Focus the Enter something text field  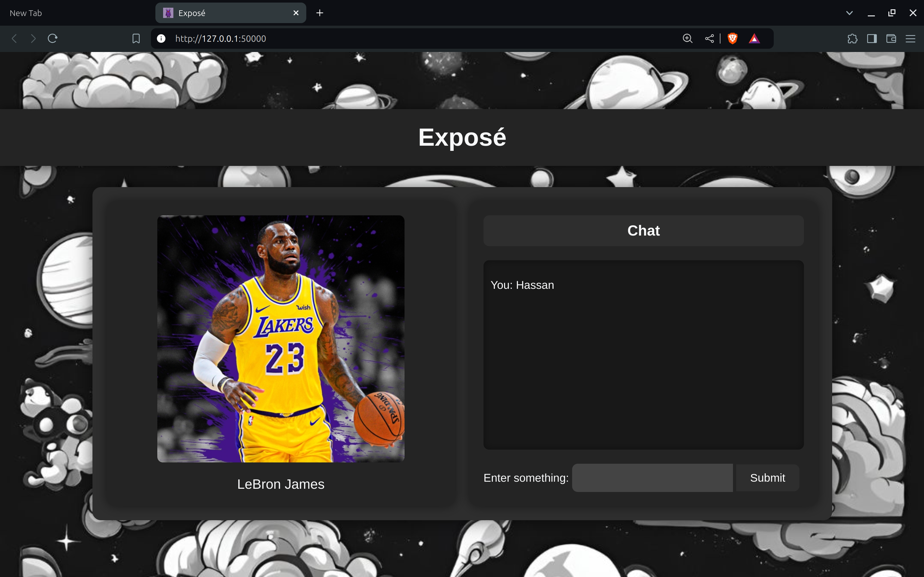click(x=652, y=478)
